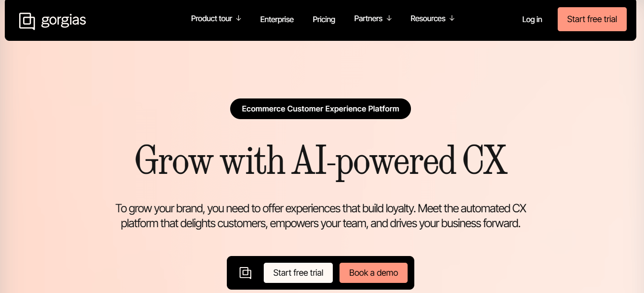Open the Pricing page
644x293 pixels.
[324, 20]
